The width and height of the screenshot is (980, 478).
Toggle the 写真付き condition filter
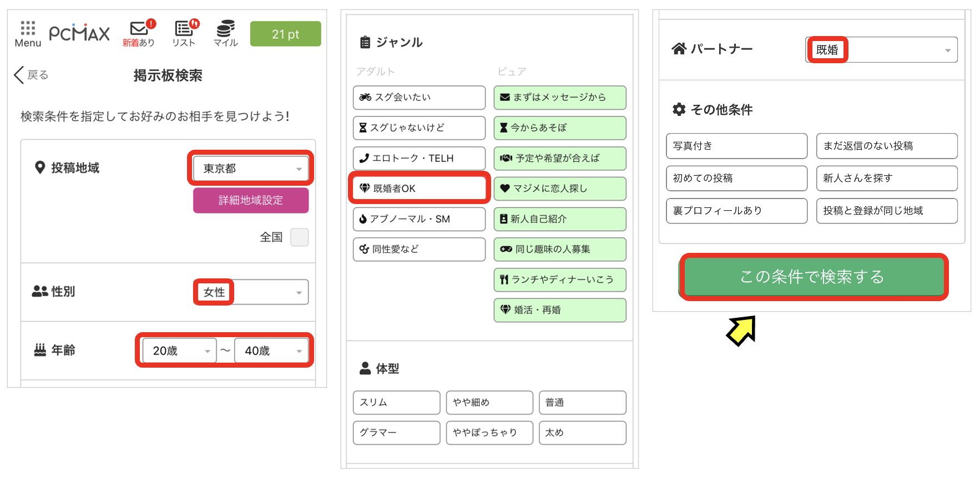click(736, 146)
